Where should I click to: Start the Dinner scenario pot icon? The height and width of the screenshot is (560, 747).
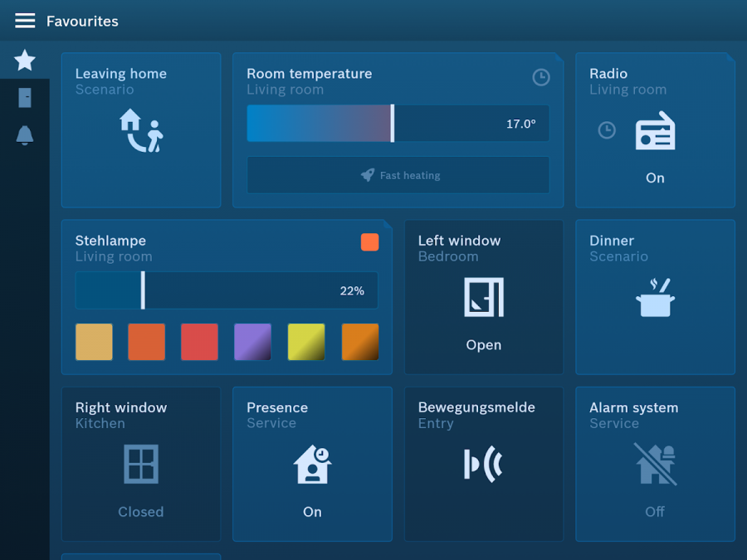pos(655,298)
